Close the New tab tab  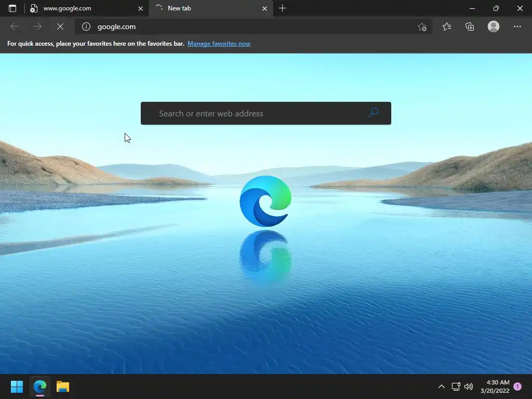(264, 8)
